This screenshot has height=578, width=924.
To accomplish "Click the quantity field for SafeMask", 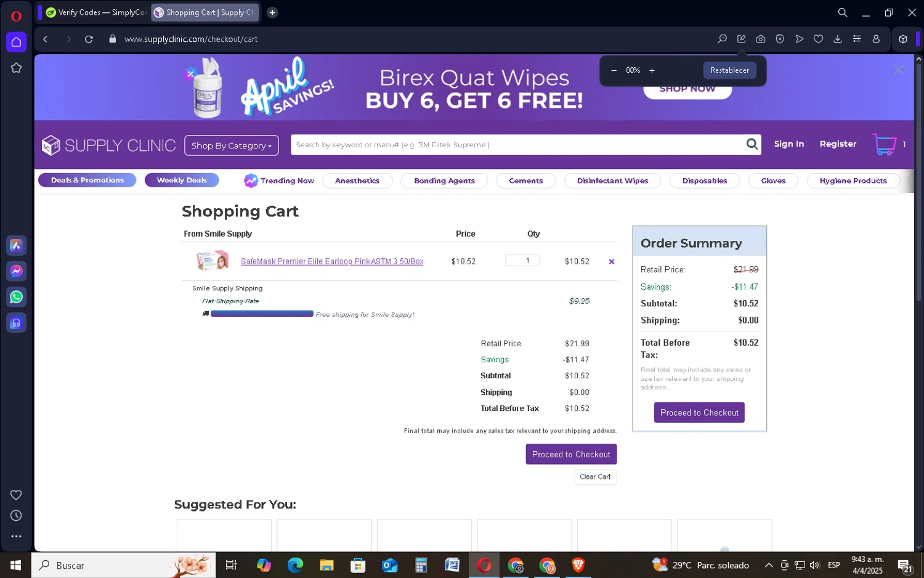I will [522, 260].
